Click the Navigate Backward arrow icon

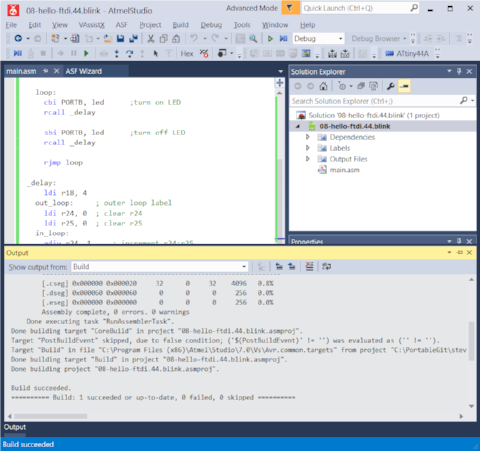pos(18,39)
